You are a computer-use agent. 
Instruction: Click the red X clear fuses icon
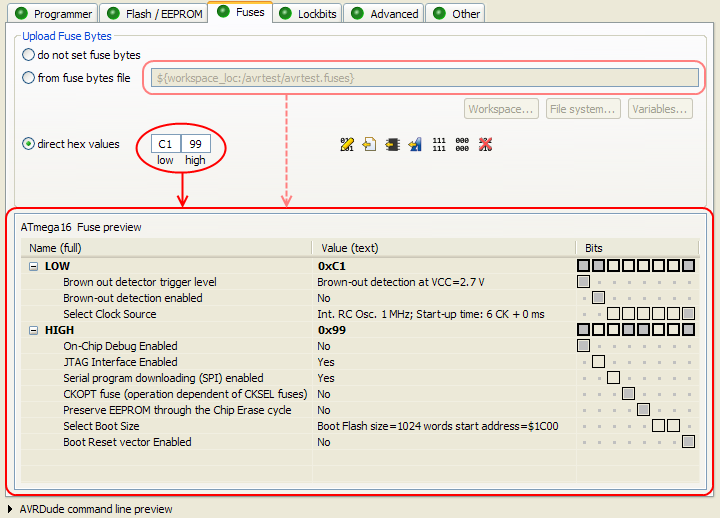tap(485, 144)
